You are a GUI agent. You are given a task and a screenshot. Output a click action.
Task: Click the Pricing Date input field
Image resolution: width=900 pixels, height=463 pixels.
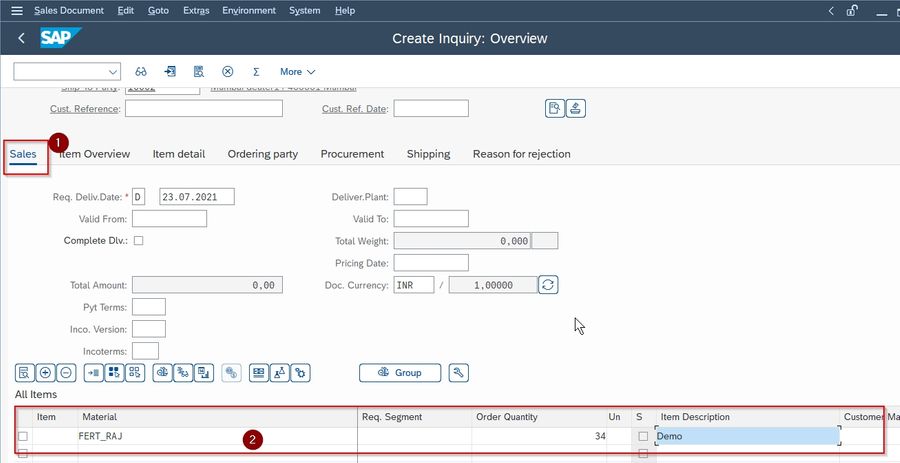pyautogui.click(x=431, y=263)
